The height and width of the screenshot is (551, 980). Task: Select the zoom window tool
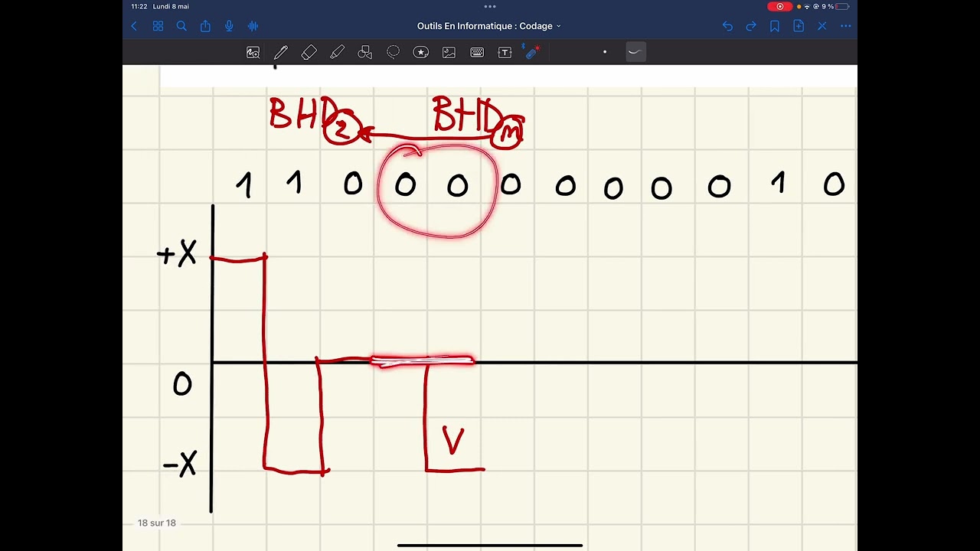253,52
